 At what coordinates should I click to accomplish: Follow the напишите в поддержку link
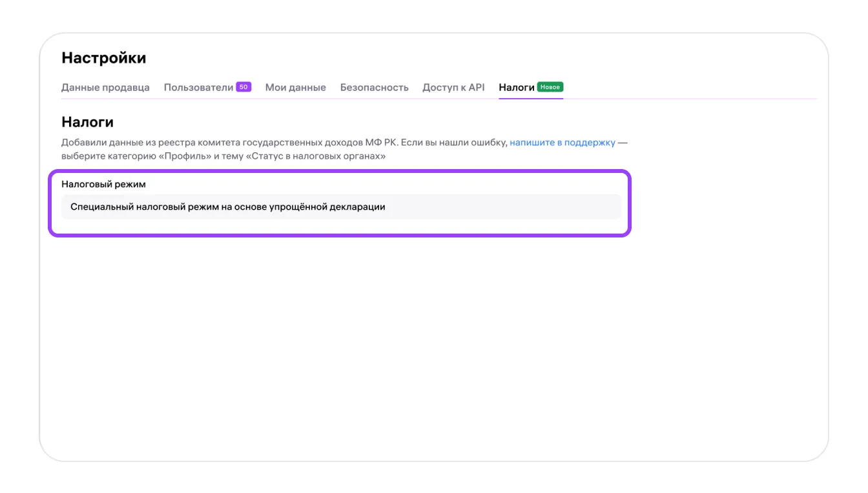click(x=563, y=143)
